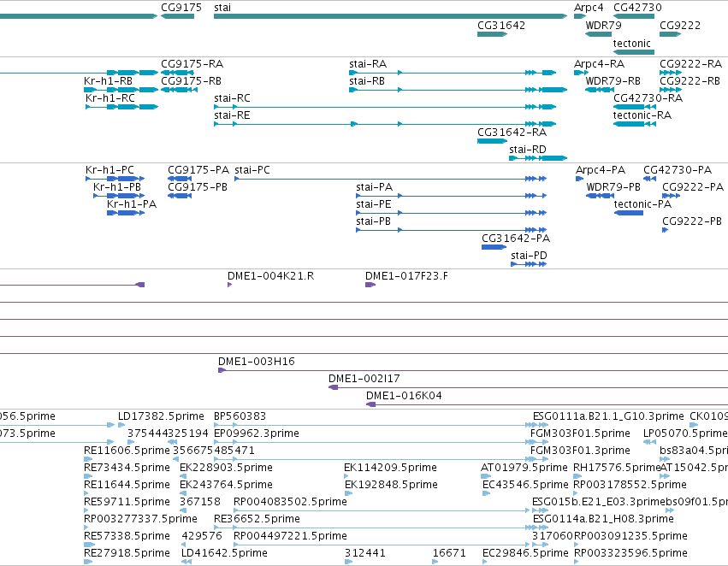The image size is (728, 566).
Task: Click protein CG42730-PA
Action: pyautogui.click(x=649, y=179)
